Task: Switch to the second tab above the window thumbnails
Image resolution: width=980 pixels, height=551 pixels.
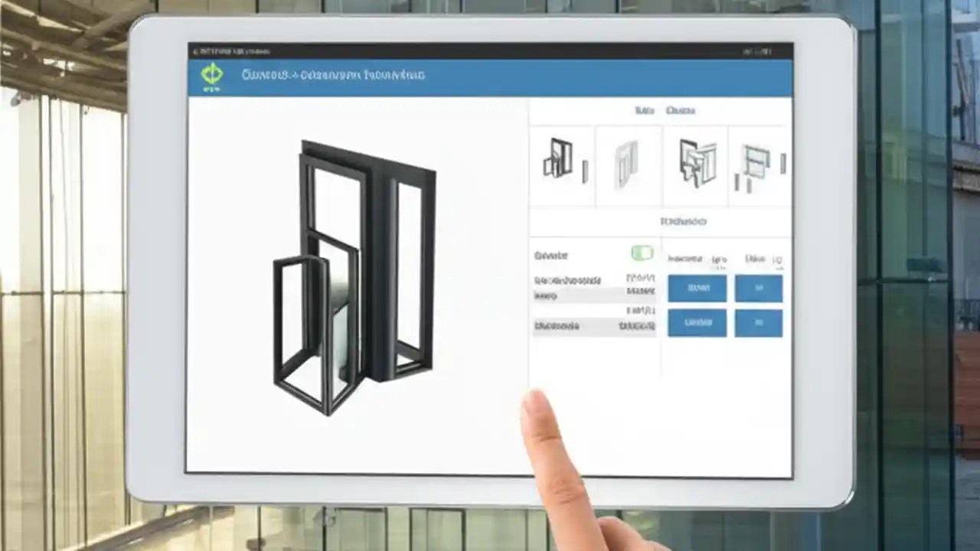Action: pyautogui.click(x=681, y=110)
